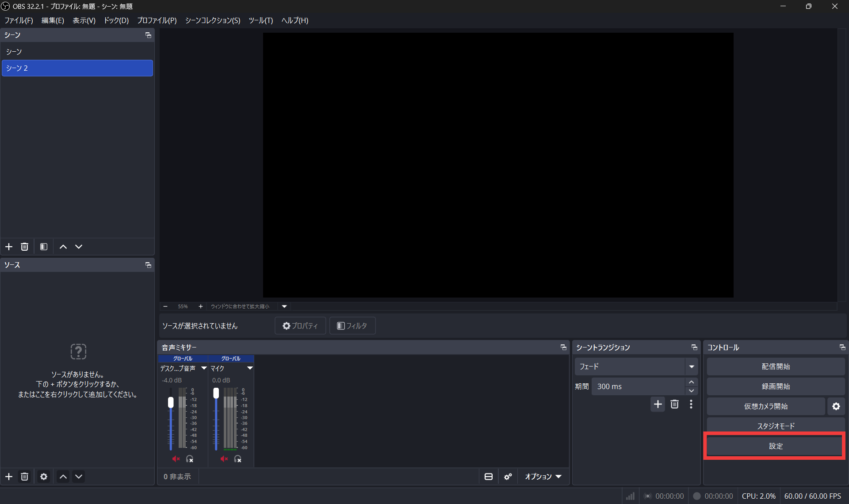Screen dimensions: 849x504
Task: Open ツール(T) menu
Action: coord(261,20)
